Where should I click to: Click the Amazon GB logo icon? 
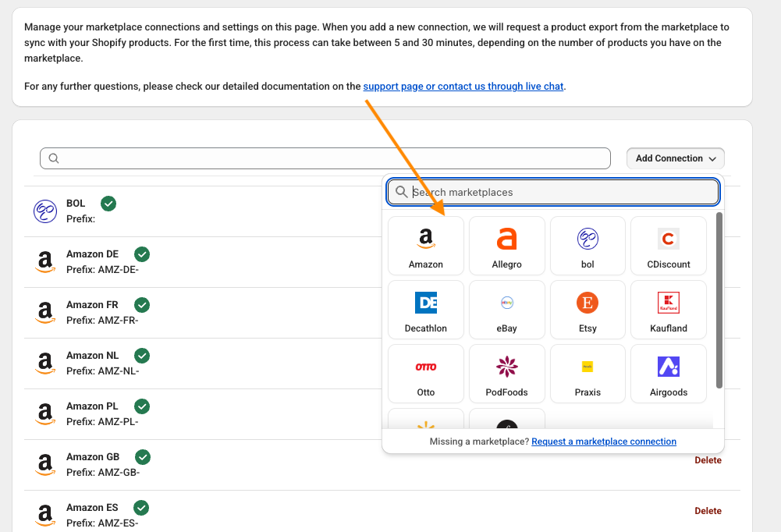pos(45,465)
